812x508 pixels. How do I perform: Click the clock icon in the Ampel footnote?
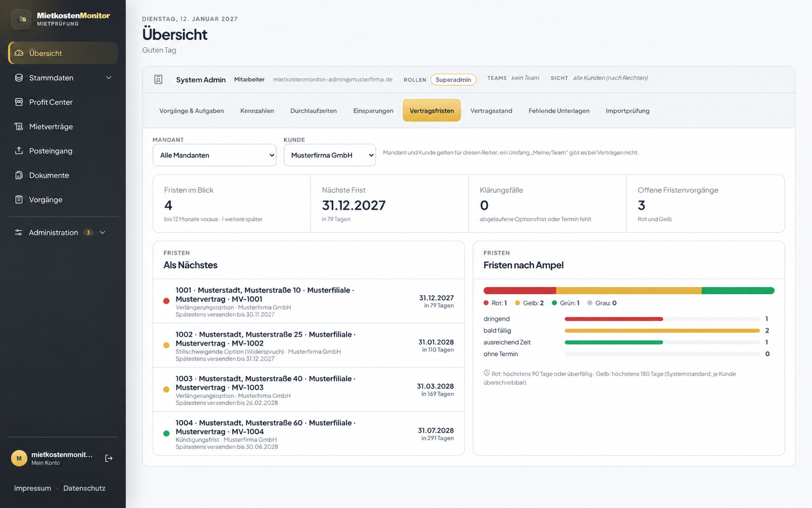pyautogui.click(x=487, y=373)
